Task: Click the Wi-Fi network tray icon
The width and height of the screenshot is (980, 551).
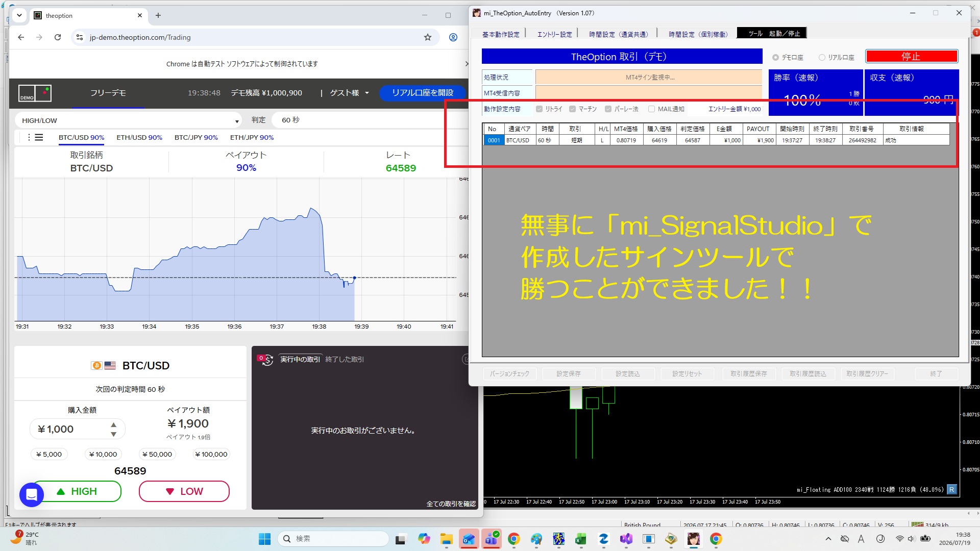Action: pyautogui.click(x=899, y=539)
